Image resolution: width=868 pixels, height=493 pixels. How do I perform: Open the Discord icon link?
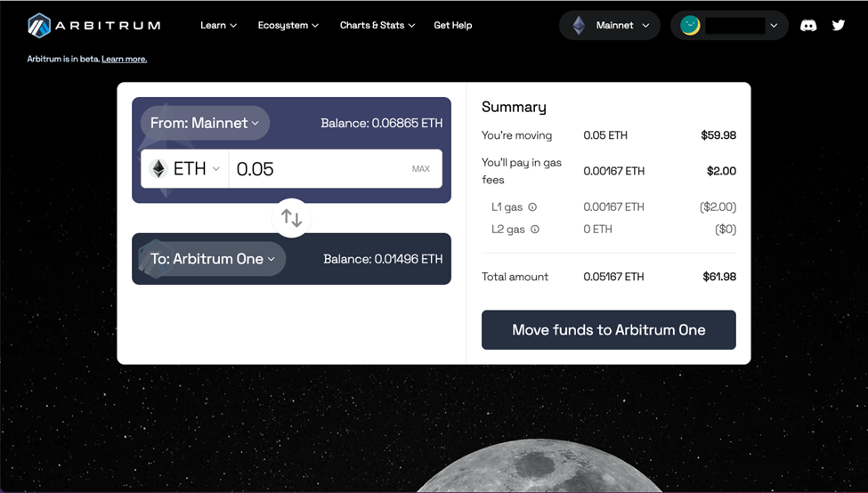pos(808,26)
